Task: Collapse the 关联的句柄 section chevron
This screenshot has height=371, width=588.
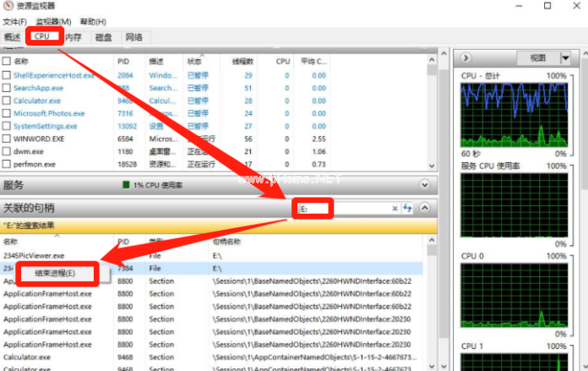Action: coord(424,208)
